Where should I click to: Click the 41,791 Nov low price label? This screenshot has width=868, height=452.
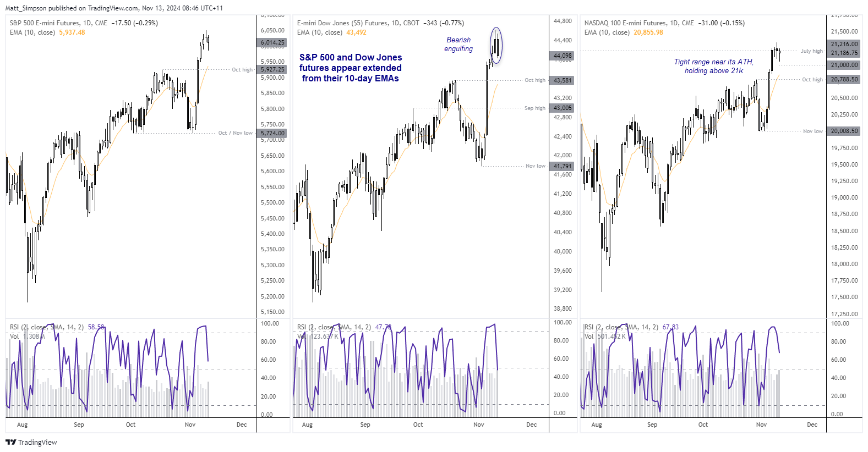(563, 166)
